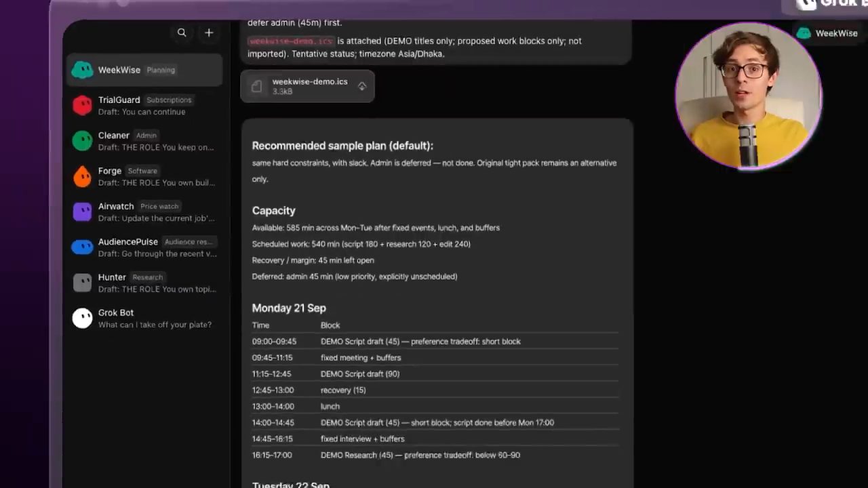Image resolution: width=868 pixels, height=488 pixels.
Task: Click the "DEMO Research (45)" block cell
Action: (x=420, y=455)
